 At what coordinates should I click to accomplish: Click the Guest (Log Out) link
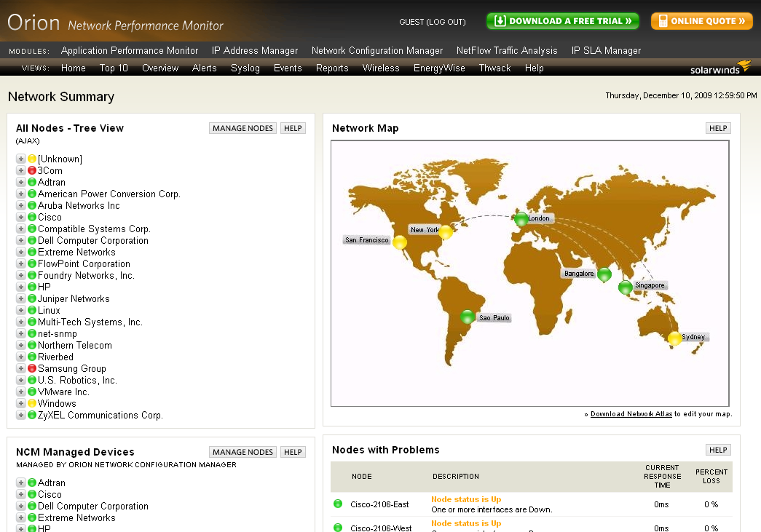point(432,22)
